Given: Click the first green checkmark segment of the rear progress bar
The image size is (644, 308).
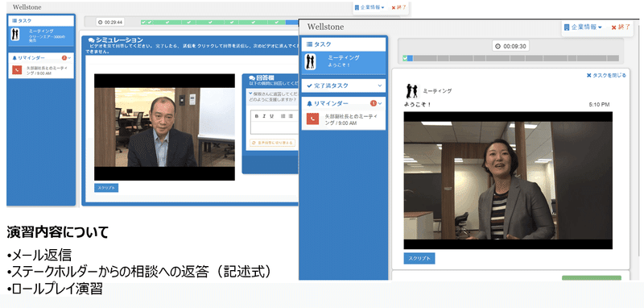Looking at the screenshot, I should pos(143,23).
